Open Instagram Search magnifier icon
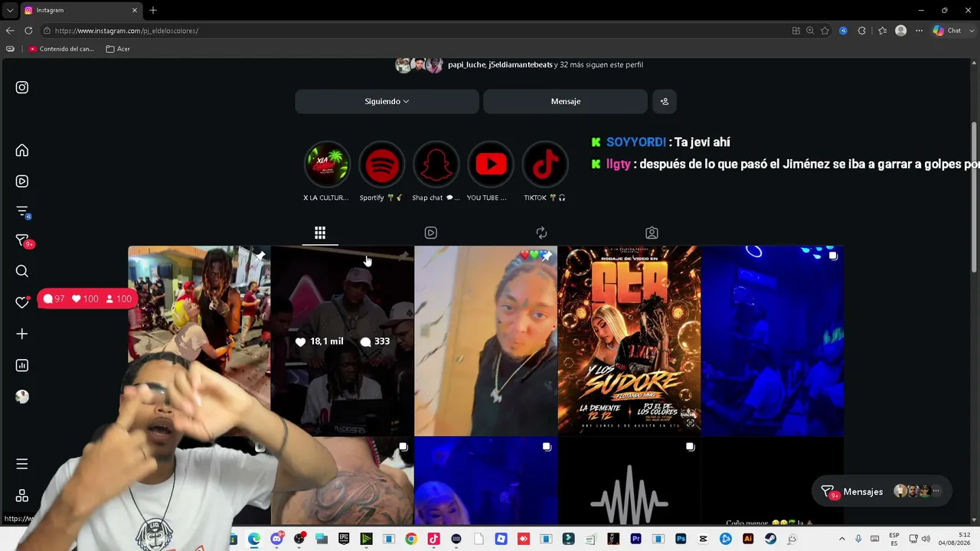The width and height of the screenshot is (980, 551). (x=22, y=271)
